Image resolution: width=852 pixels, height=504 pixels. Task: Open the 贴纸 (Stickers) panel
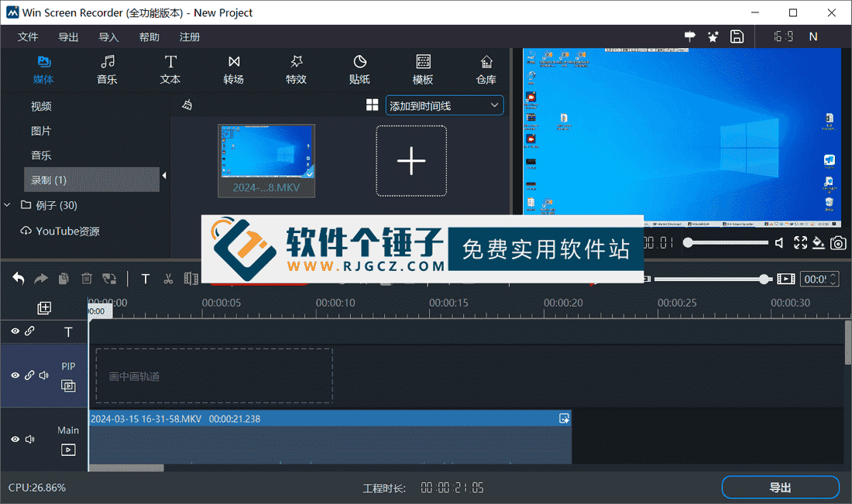(359, 70)
